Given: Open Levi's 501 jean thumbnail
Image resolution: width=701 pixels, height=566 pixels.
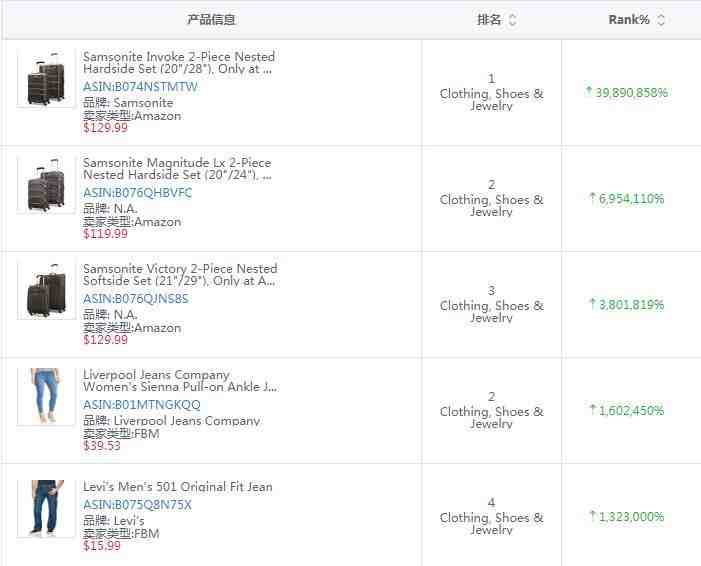Looking at the screenshot, I should (x=46, y=508).
